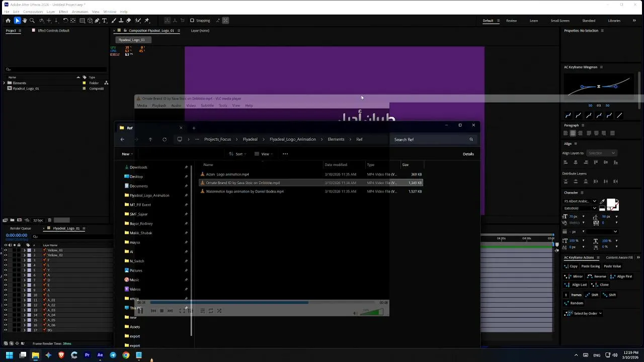Image resolution: width=644 pixels, height=362 pixels.
Task: Switch to the Review workspace
Action: (511, 21)
